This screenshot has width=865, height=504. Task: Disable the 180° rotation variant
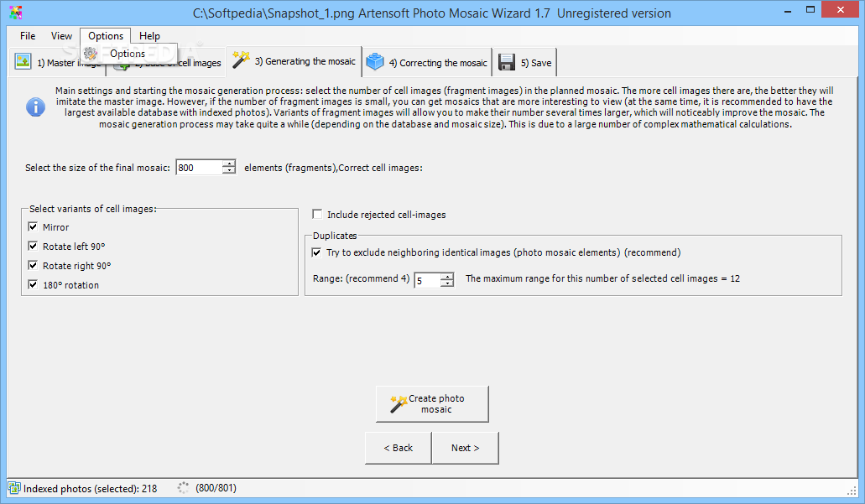[x=33, y=284]
